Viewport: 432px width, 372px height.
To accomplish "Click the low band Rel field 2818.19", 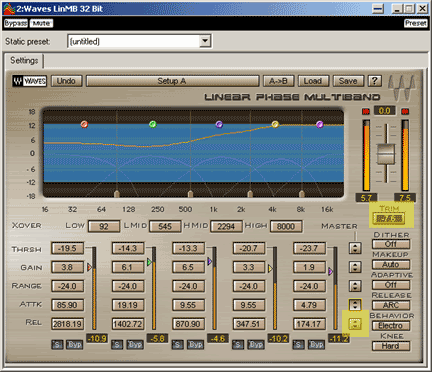I will [67, 324].
